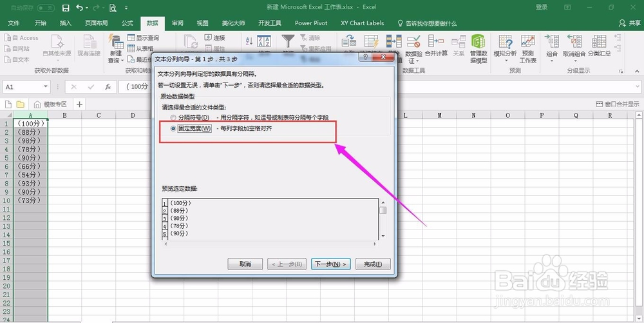This screenshot has height=323, width=644.
Task: Click the plus new tab button
Action: [80, 104]
